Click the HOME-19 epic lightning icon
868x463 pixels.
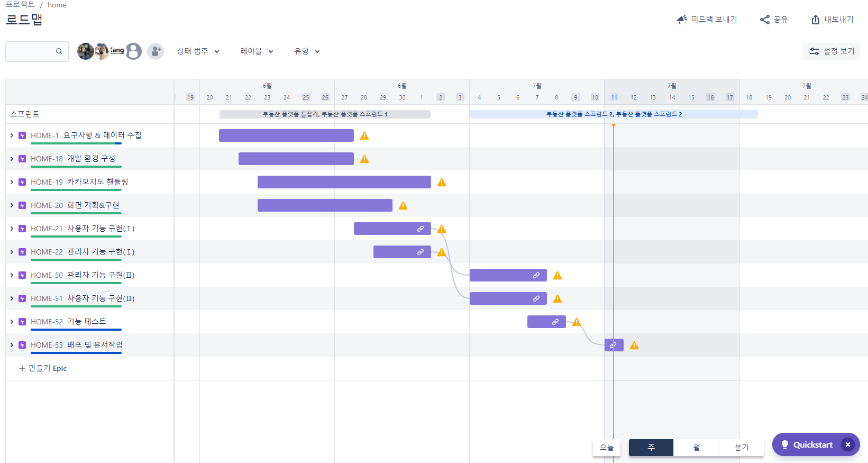[22, 182]
